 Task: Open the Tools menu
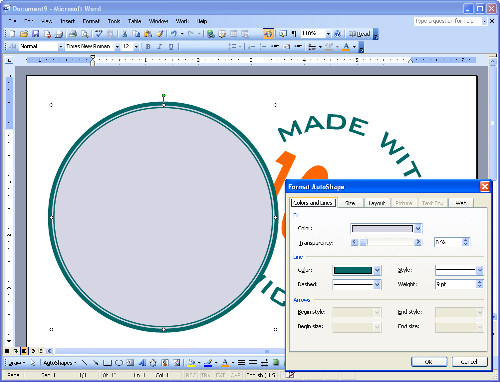114,21
